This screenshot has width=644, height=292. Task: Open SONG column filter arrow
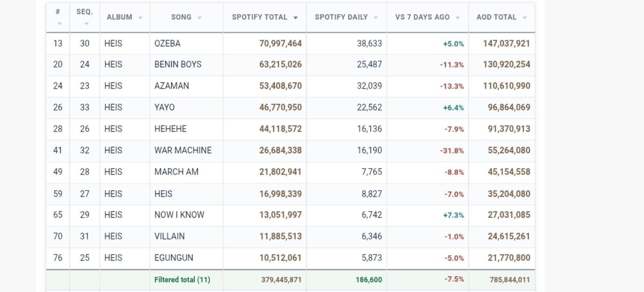200,18
